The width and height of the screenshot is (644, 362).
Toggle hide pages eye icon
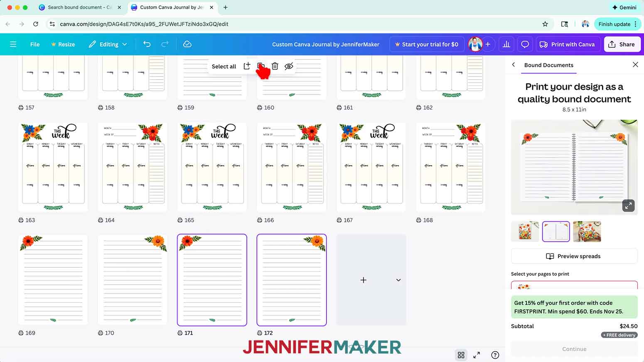pyautogui.click(x=289, y=66)
